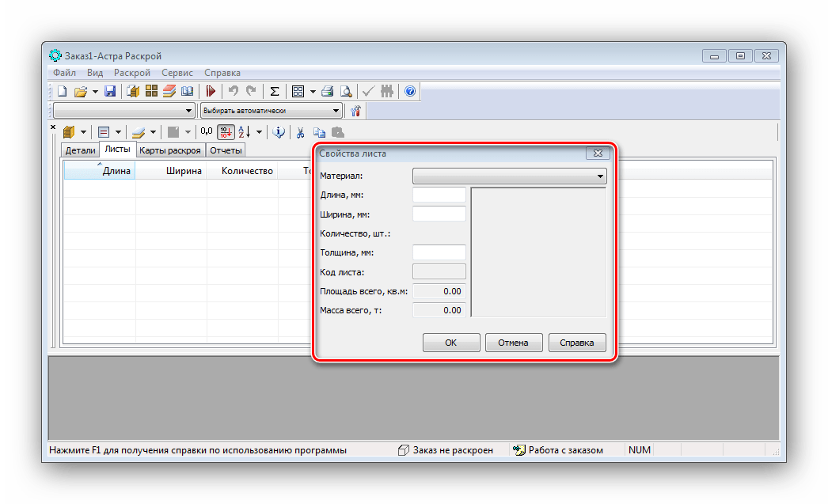This screenshot has height=504, width=828.
Task: Click the Отмена button
Action: click(513, 343)
